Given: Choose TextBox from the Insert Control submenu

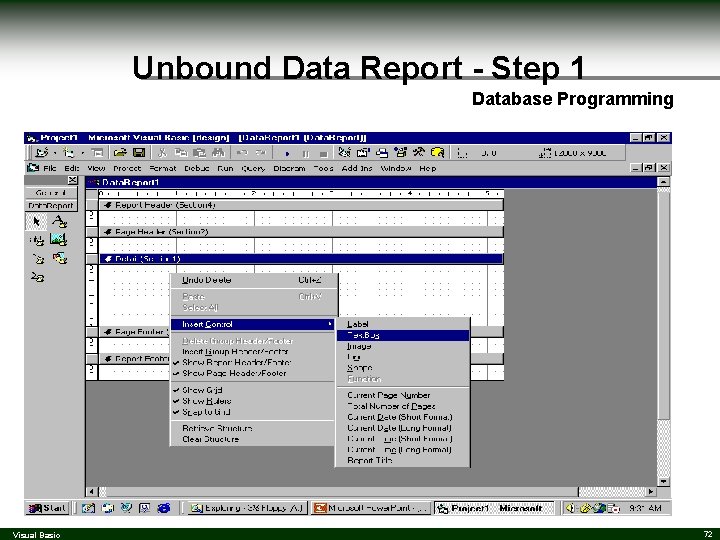Looking at the screenshot, I should (x=403, y=335).
